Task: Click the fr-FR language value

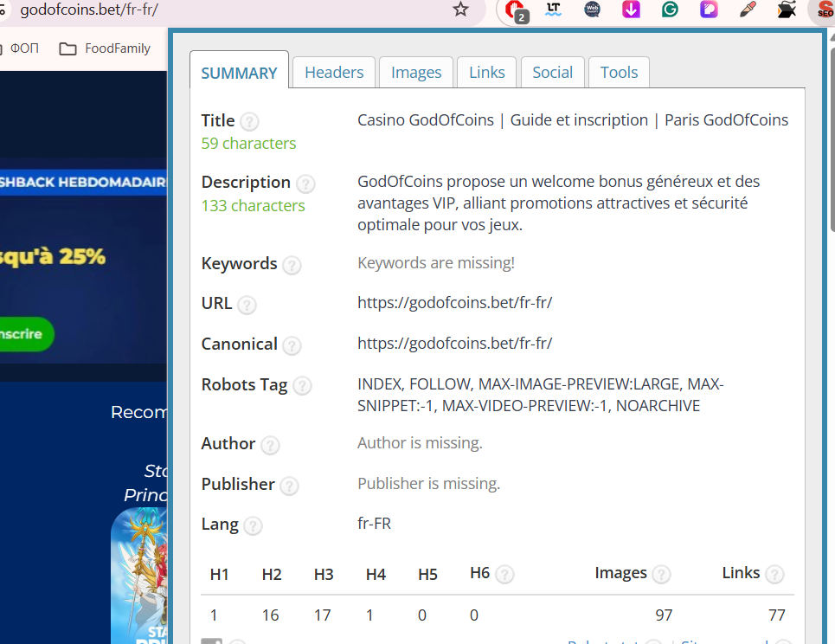Action: [x=374, y=523]
